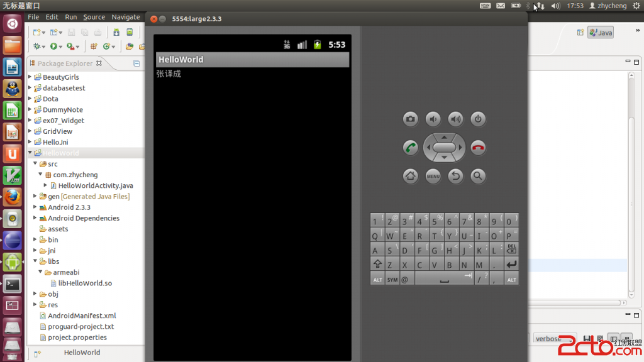Collapse the src folder

(35, 163)
